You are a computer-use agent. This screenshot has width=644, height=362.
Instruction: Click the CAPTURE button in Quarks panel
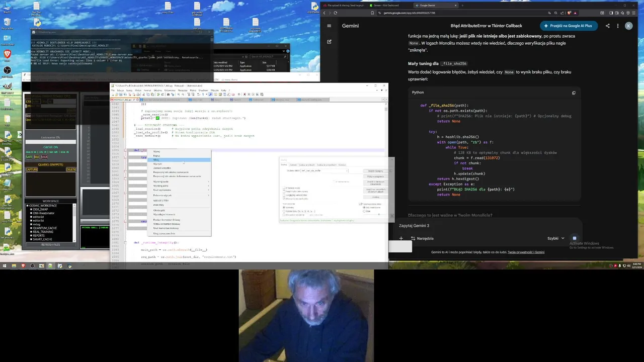pos(32,169)
